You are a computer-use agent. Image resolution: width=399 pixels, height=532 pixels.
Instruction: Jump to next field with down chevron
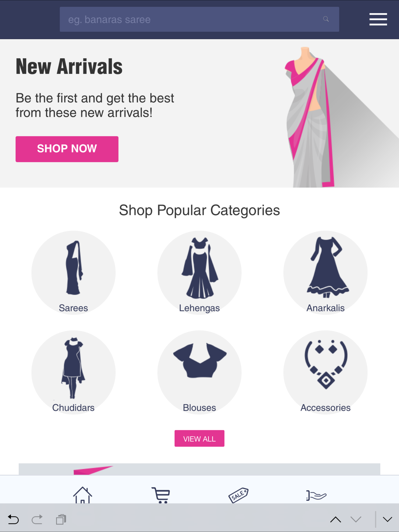tap(356, 520)
